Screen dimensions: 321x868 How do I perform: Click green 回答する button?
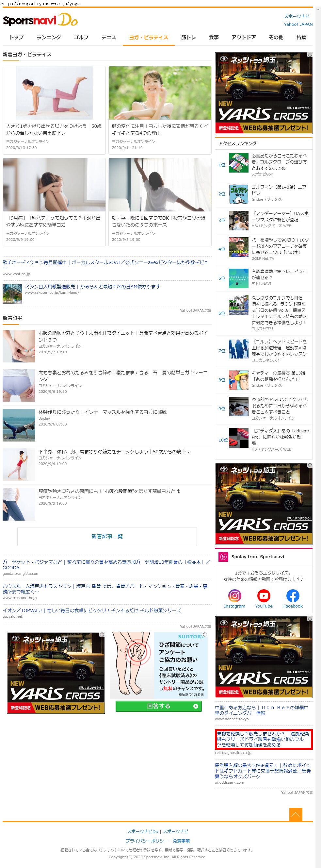point(159,706)
